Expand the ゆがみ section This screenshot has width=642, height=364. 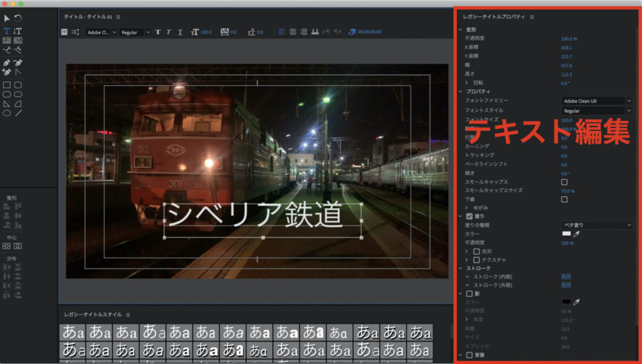coord(467,207)
